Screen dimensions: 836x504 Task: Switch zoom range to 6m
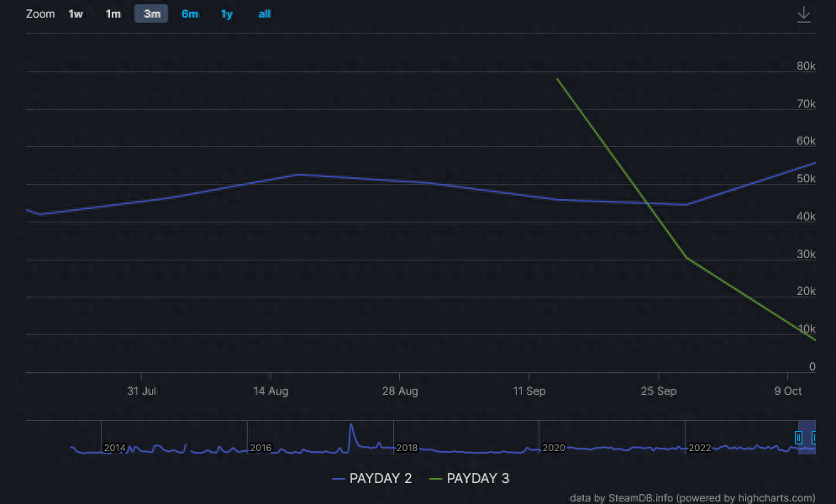(190, 13)
